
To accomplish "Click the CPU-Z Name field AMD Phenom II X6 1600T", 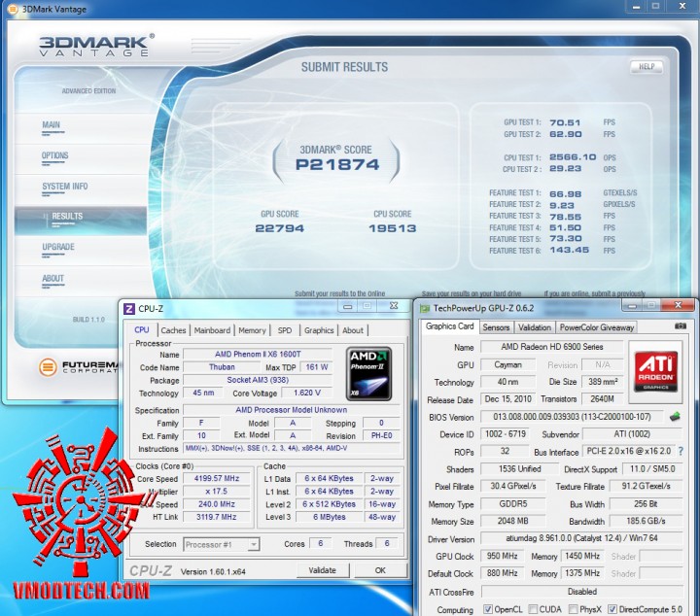I will [x=258, y=355].
